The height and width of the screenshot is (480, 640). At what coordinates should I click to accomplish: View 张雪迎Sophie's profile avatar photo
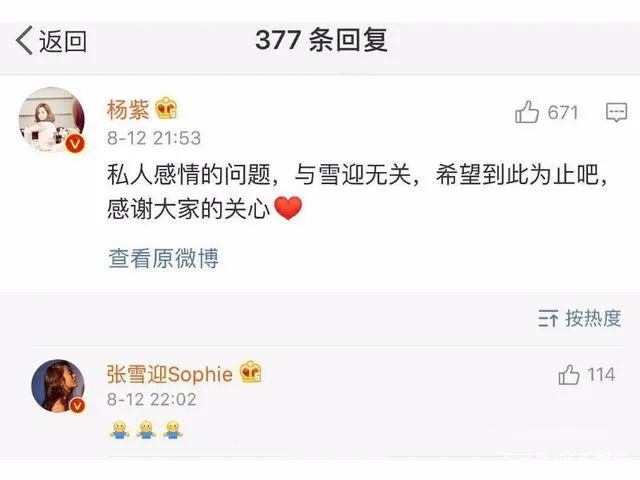coord(58,386)
